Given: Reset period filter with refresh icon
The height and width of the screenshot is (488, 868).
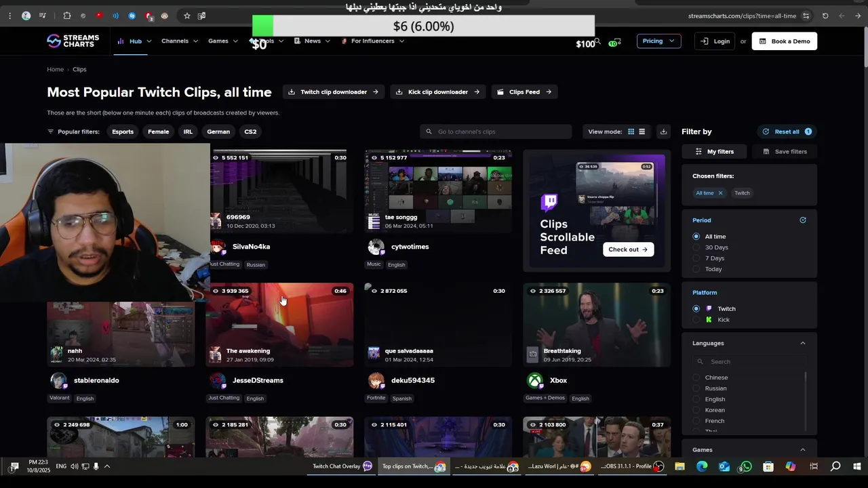Looking at the screenshot, I should pyautogui.click(x=803, y=220).
